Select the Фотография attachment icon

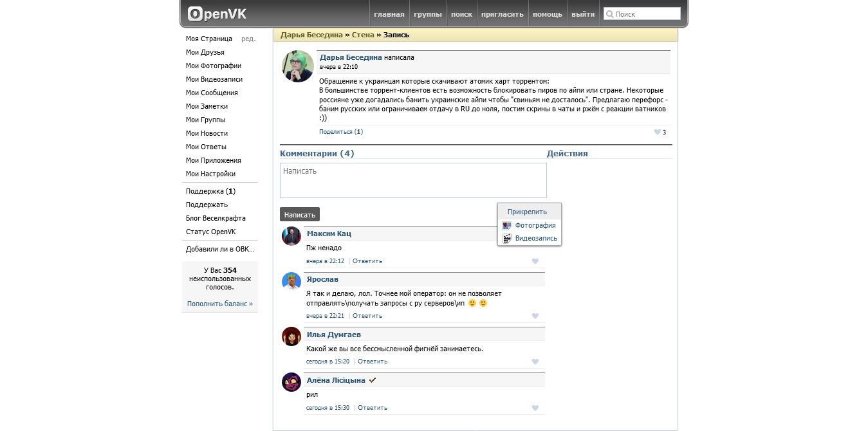(x=506, y=225)
